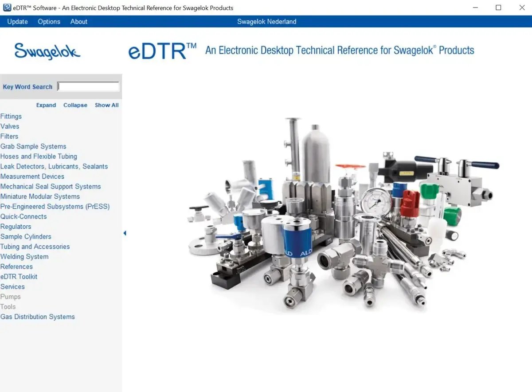This screenshot has width=532, height=392.
Task: Click the Show All link
Action: pyautogui.click(x=106, y=105)
